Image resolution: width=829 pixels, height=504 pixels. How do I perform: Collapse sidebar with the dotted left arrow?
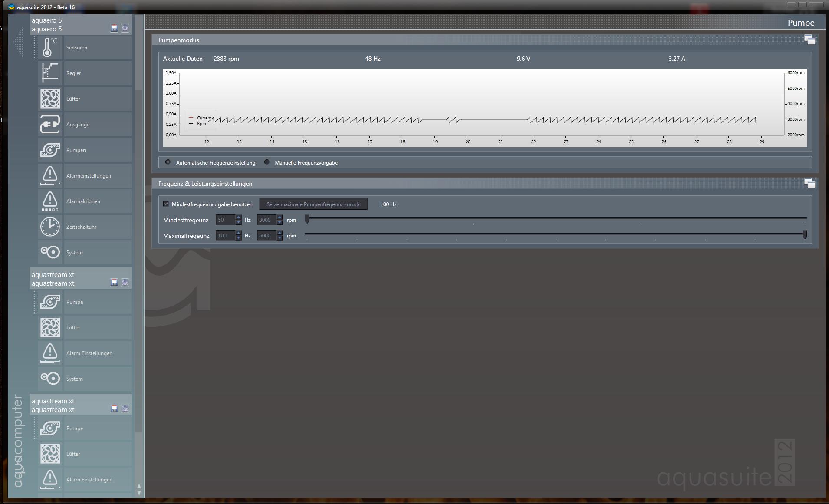18,42
